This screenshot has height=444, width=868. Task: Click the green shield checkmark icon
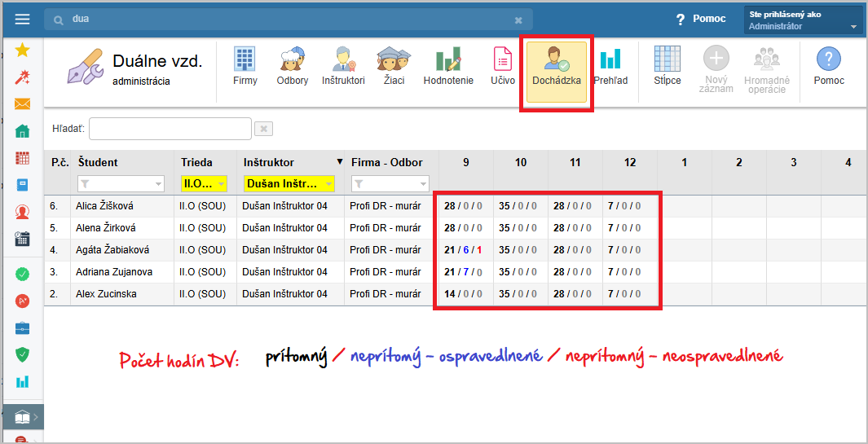pos(22,355)
